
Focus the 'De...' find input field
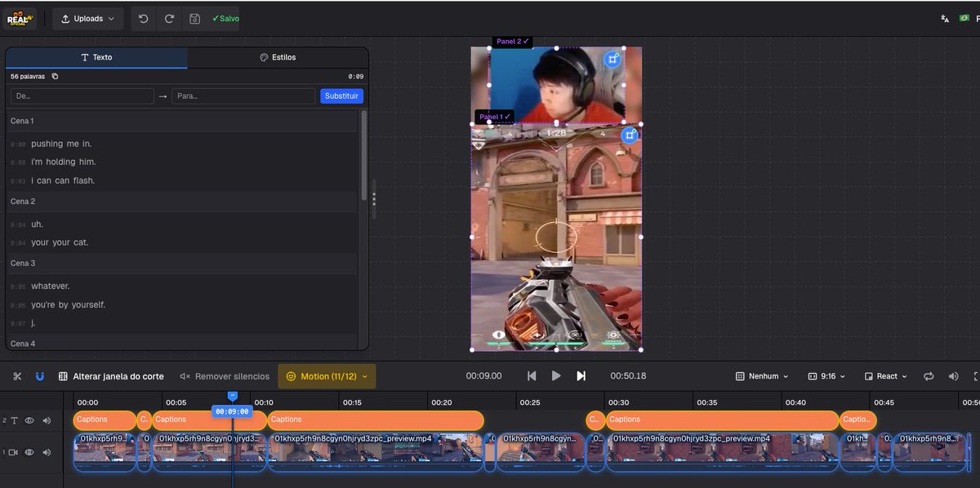(82, 95)
